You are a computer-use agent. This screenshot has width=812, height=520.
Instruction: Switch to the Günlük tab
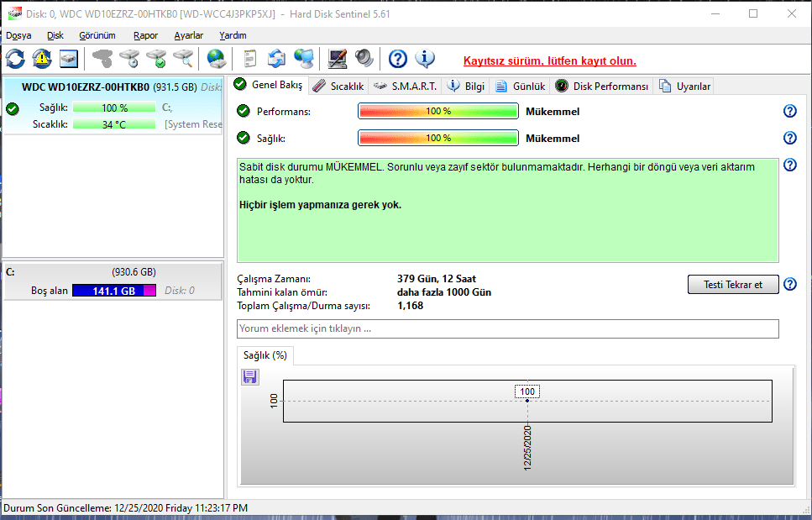[x=521, y=86]
